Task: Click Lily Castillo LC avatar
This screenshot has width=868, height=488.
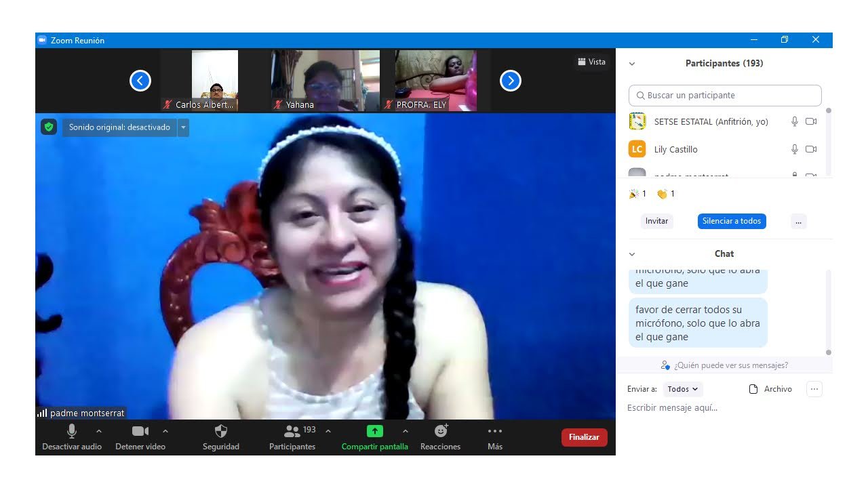Action: click(637, 149)
